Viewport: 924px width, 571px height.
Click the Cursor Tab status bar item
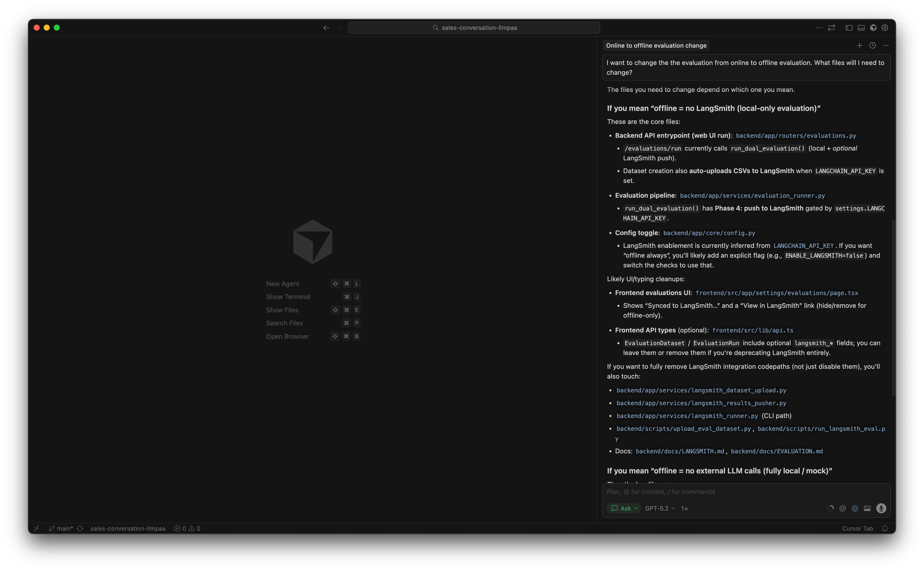(857, 528)
